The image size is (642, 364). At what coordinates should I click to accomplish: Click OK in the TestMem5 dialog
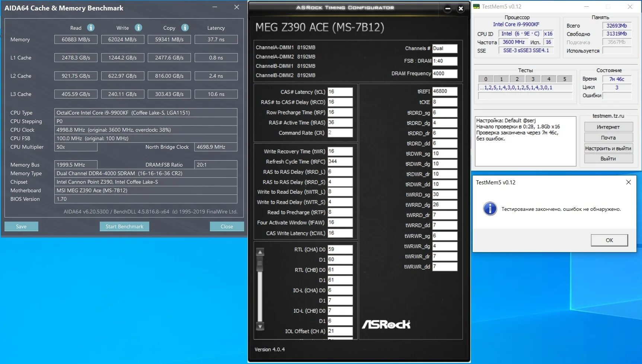[609, 240]
